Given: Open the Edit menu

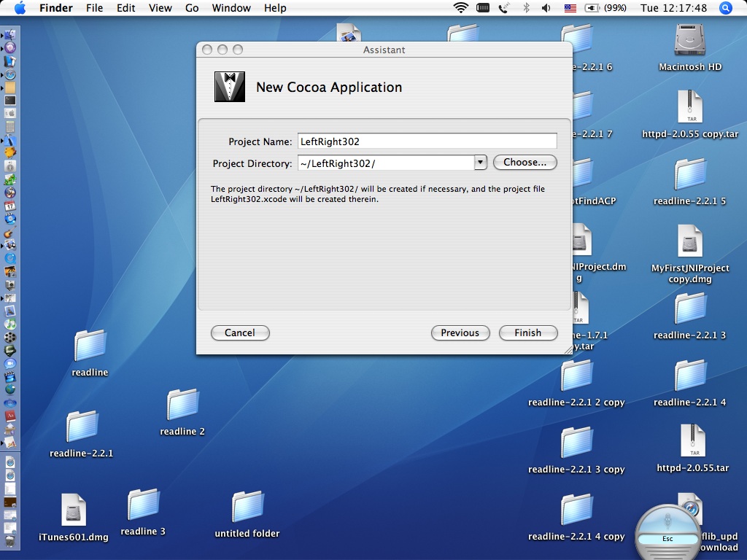Looking at the screenshot, I should [125, 8].
